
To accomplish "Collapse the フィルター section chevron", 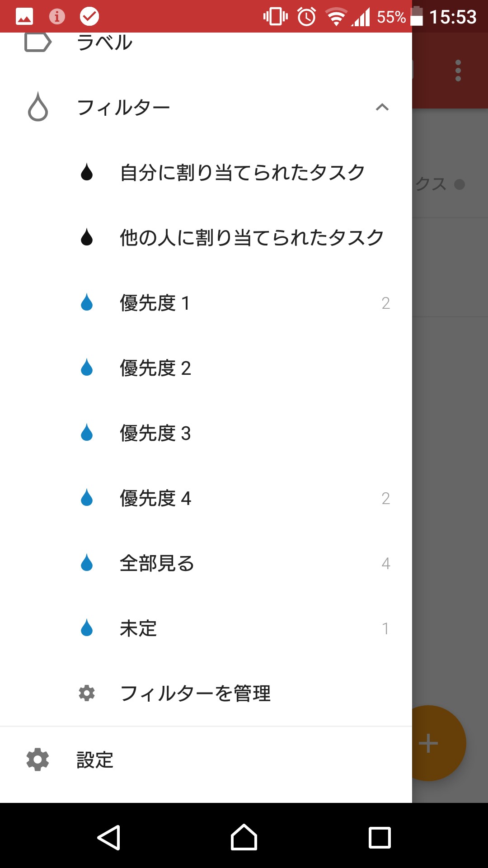I will point(382,107).
